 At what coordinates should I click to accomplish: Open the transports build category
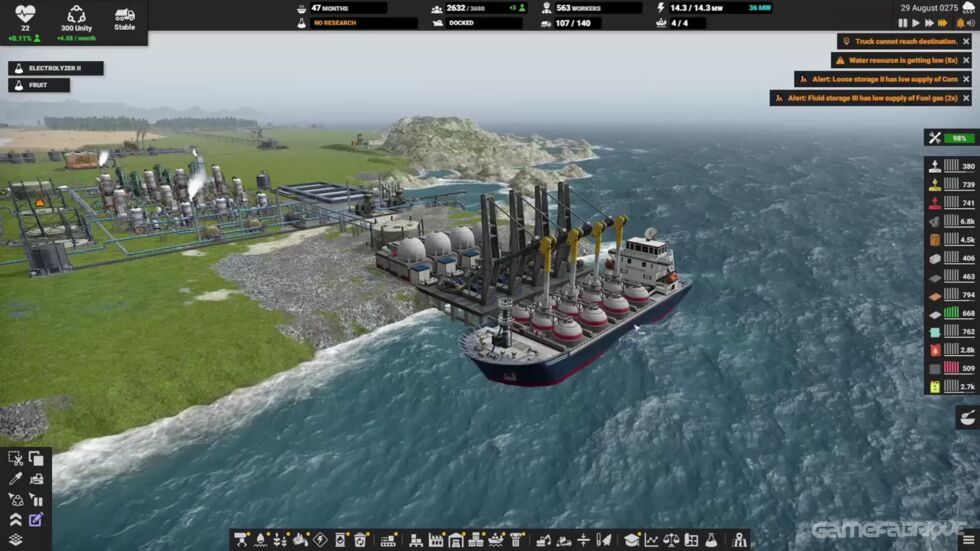(x=241, y=540)
